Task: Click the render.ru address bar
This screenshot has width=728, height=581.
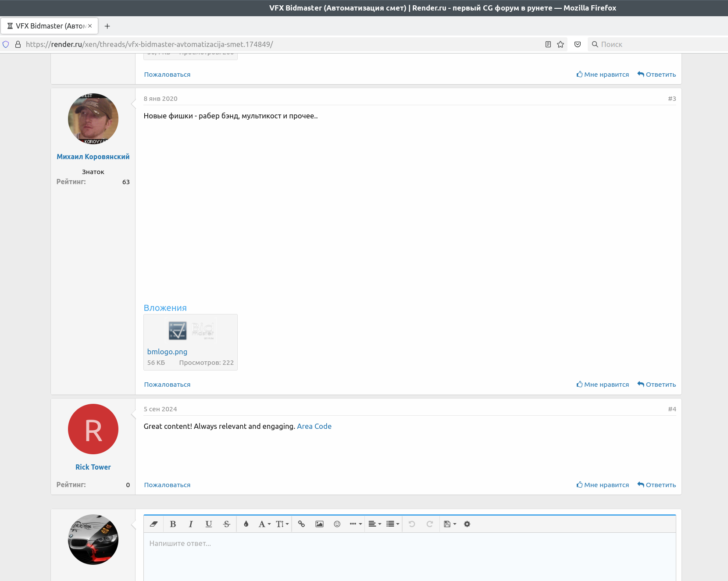Action: pyautogui.click(x=281, y=44)
